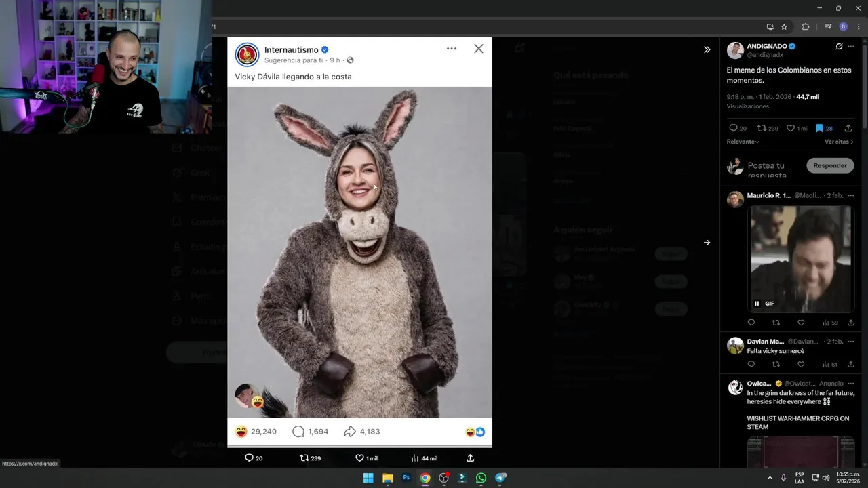Reply to Mauricio R.'s comment
868x488 pixels.
coord(751,323)
